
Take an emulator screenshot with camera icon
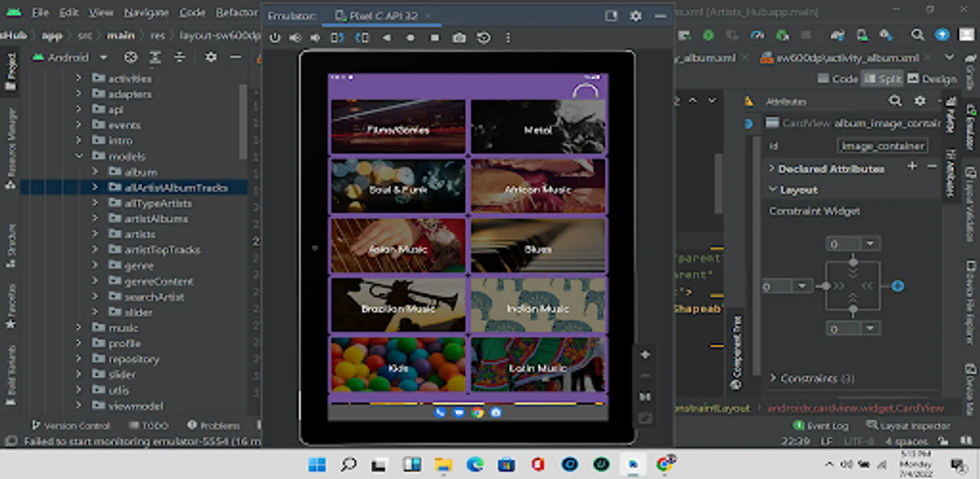click(x=459, y=38)
